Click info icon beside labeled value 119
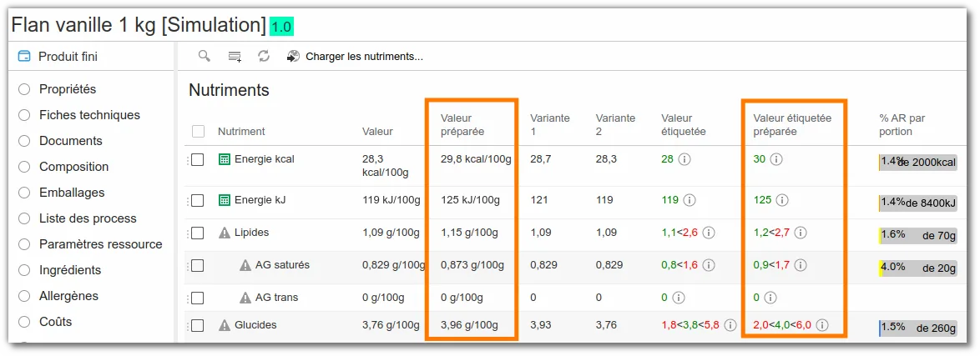This screenshot has width=980, height=356. (690, 200)
